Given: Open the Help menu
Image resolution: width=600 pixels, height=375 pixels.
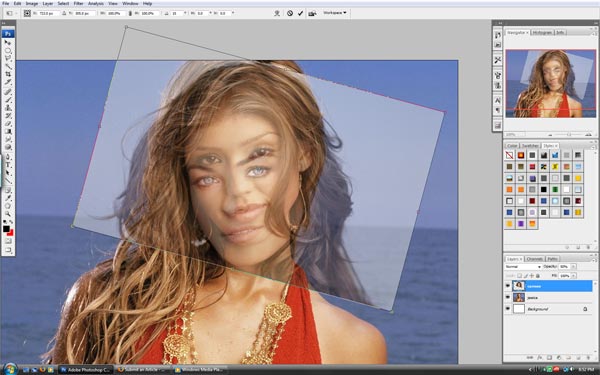Looking at the screenshot, I should point(147,3).
